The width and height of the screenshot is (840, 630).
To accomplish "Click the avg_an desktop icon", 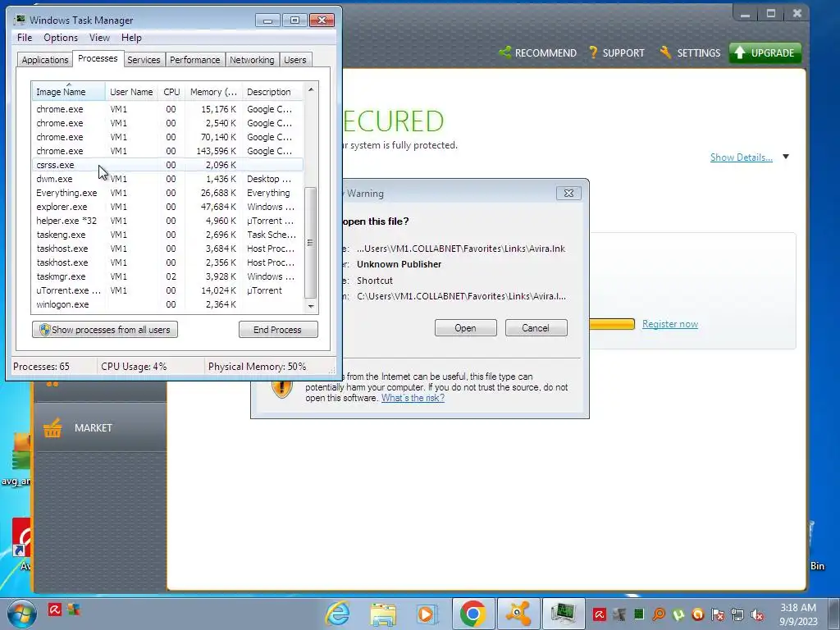I will pyautogui.click(x=17, y=459).
